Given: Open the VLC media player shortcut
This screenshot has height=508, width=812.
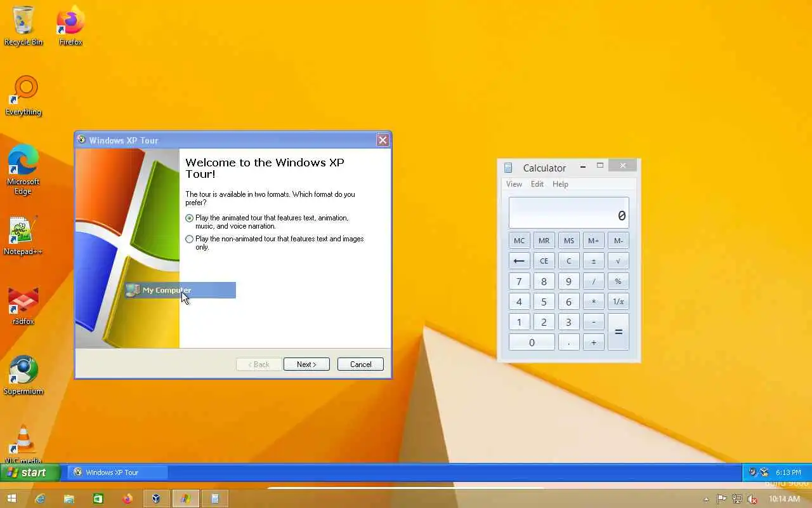Looking at the screenshot, I should coord(23,443).
